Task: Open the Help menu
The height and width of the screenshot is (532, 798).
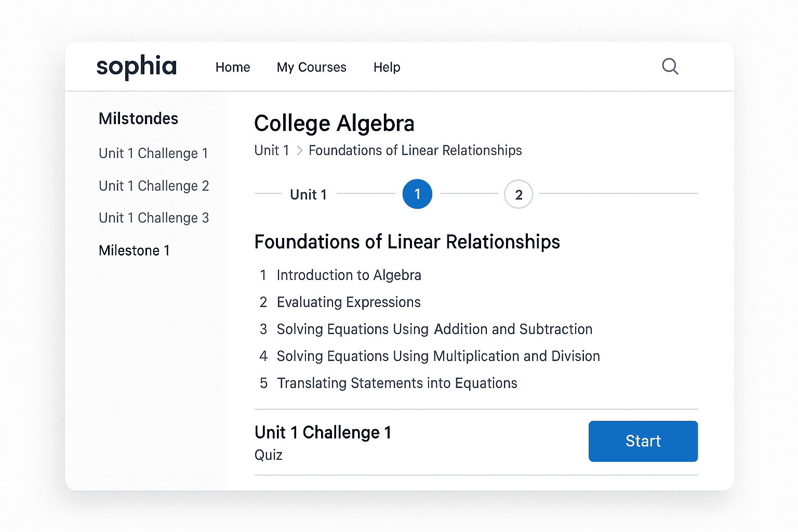Action: [x=387, y=67]
